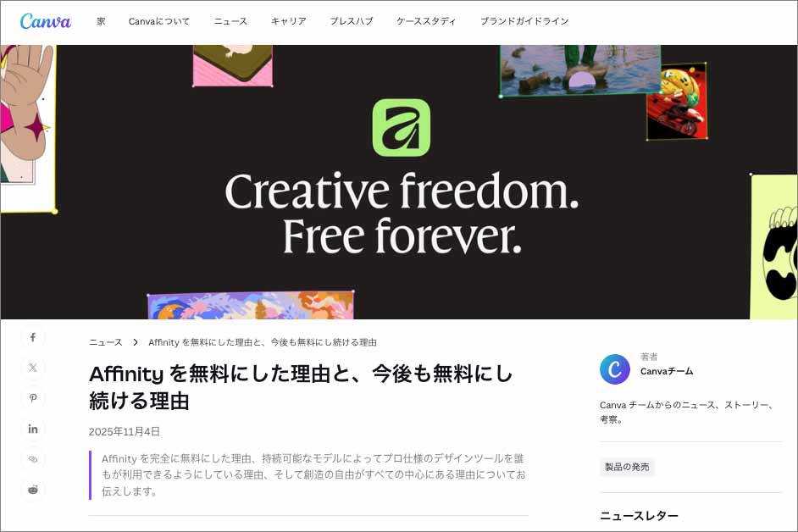Click the ニュース breadcrumb link
The image size is (798, 532).
click(106, 342)
